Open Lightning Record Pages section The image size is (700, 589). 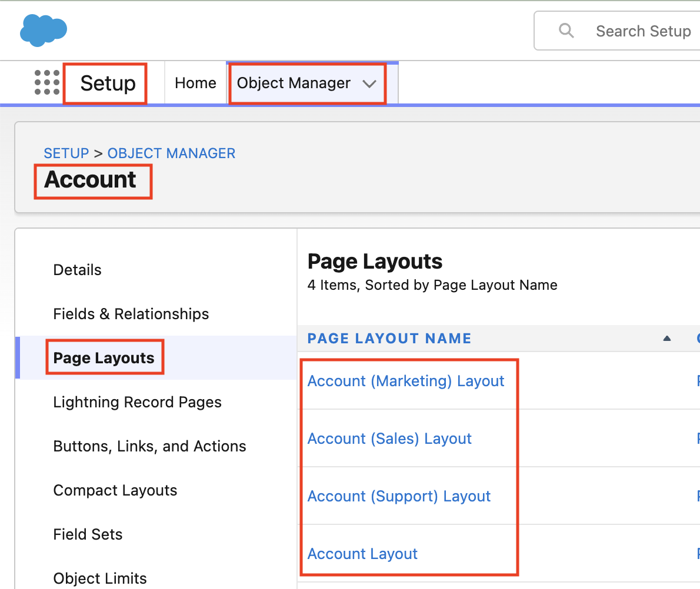point(137,402)
